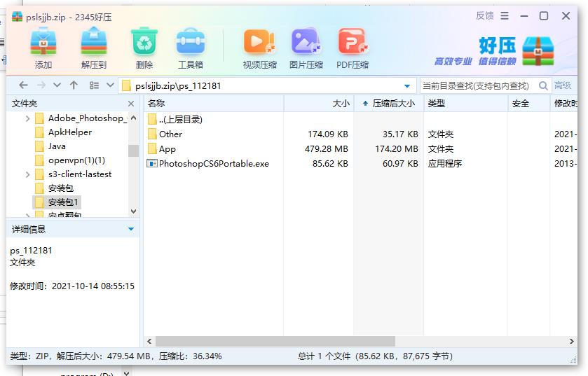The image size is (588, 376).
Task: Click the PhotoshopCS6Portable.exe file icon
Action: (x=152, y=164)
